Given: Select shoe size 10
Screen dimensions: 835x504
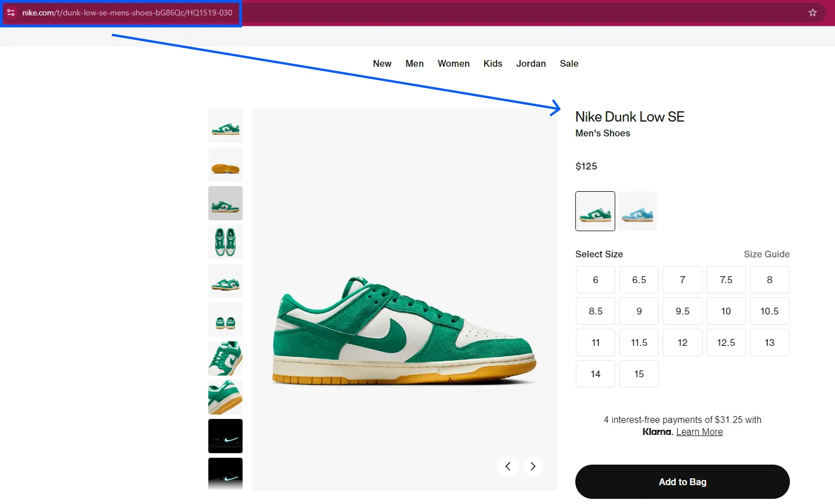Looking at the screenshot, I should tap(725, 311).
